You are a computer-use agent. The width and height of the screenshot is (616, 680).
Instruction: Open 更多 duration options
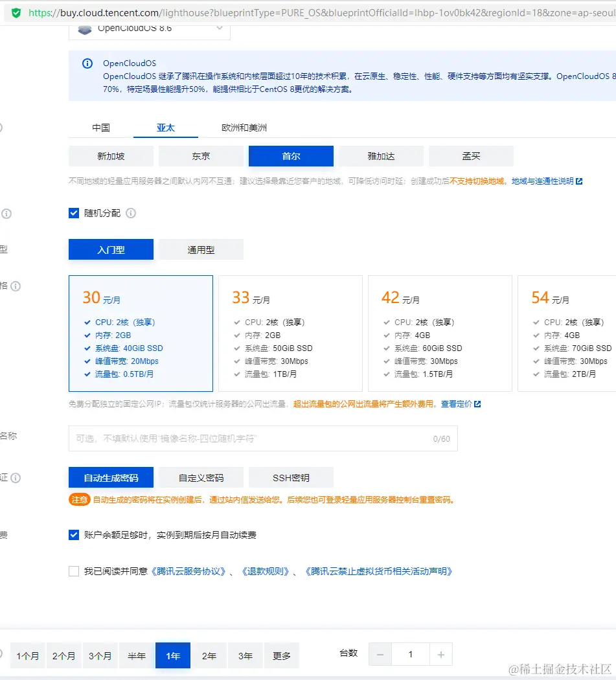[282, 655]
